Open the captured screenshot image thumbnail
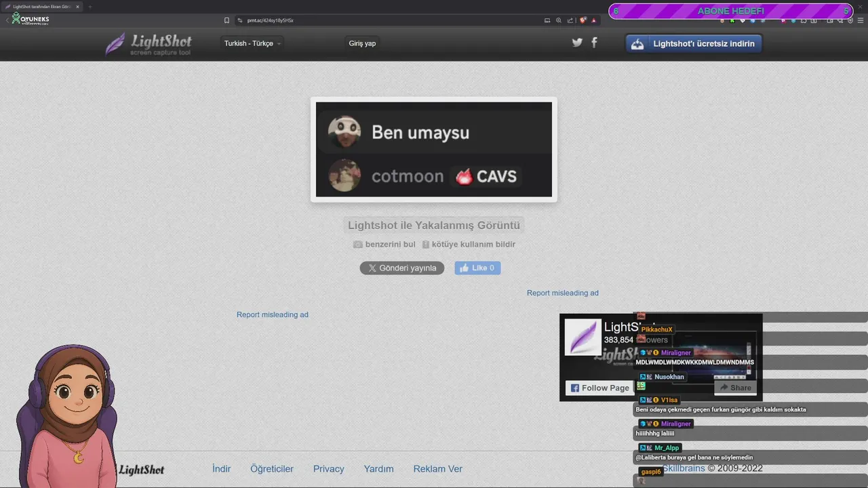The image size is (868, 488). 434,149
